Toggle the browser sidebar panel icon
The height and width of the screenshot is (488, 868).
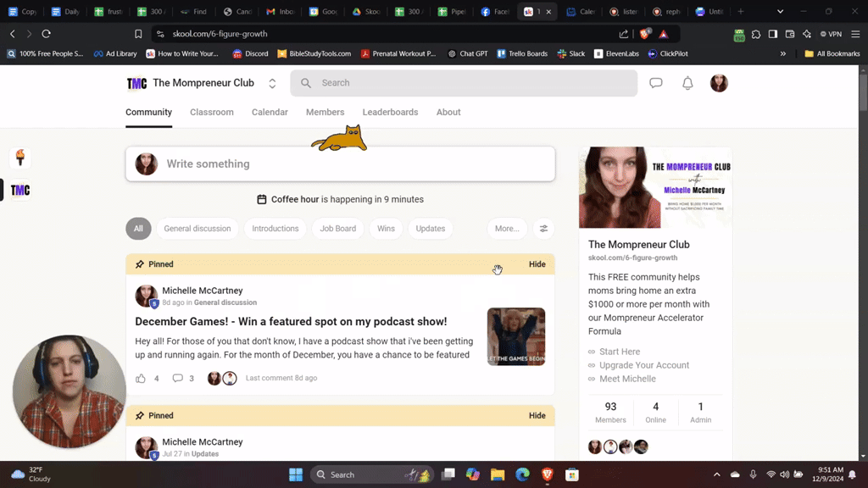pyautogui.click(x=773, y=34)
